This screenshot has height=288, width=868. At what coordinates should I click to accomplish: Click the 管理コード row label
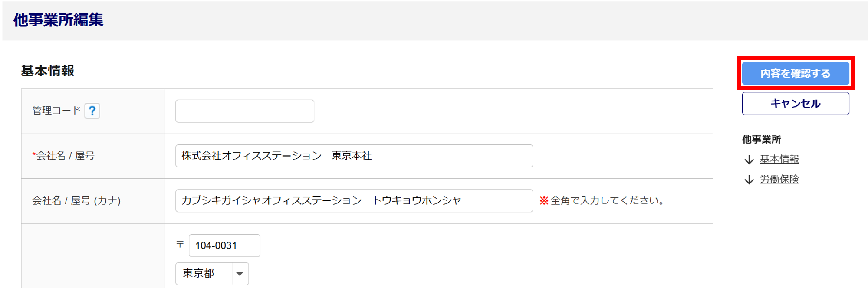tap(56, 111)
